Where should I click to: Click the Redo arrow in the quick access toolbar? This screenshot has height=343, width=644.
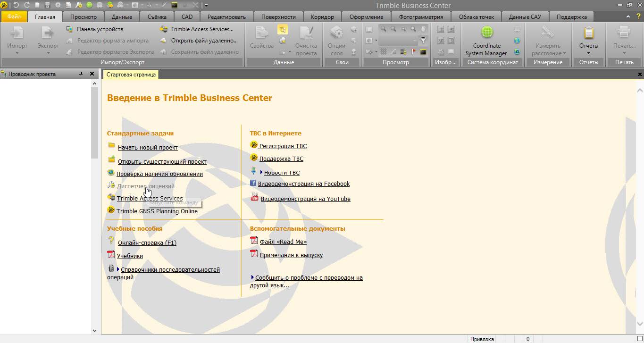click(26, 5)
